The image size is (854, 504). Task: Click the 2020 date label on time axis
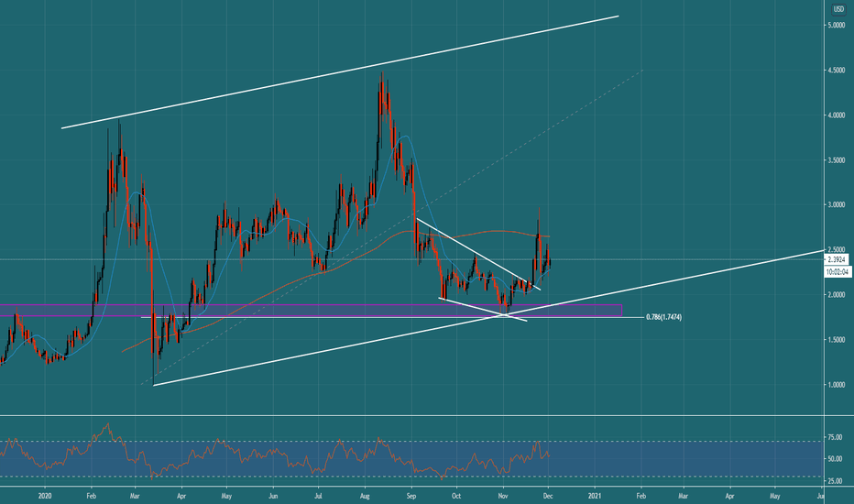click(45, 496)
